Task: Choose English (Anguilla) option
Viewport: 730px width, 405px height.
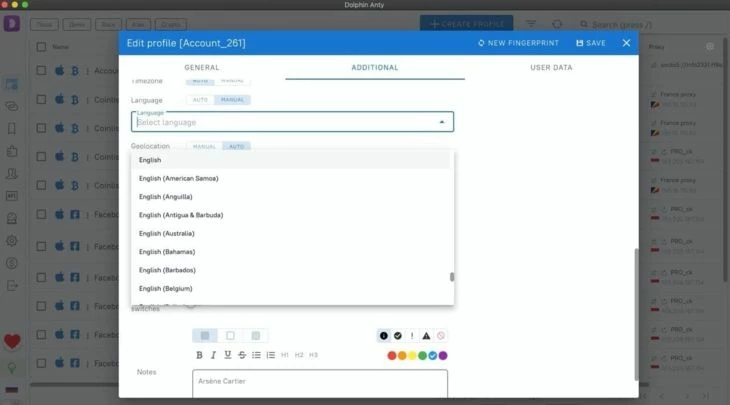Action: [291, 196]
